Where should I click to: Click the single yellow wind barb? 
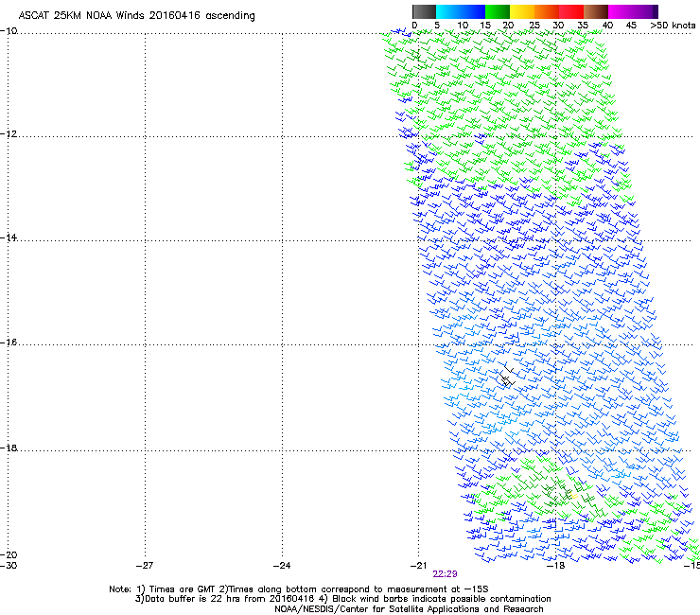573,496
